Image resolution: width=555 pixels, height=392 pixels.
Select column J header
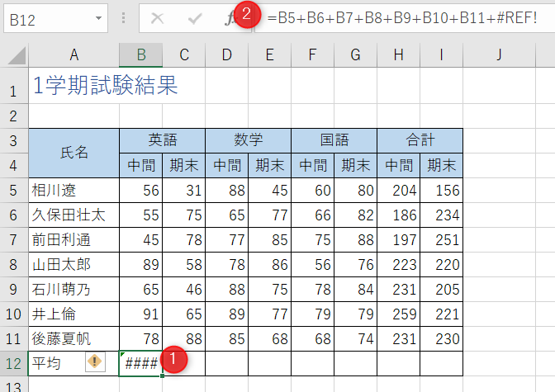coord(500,55)
